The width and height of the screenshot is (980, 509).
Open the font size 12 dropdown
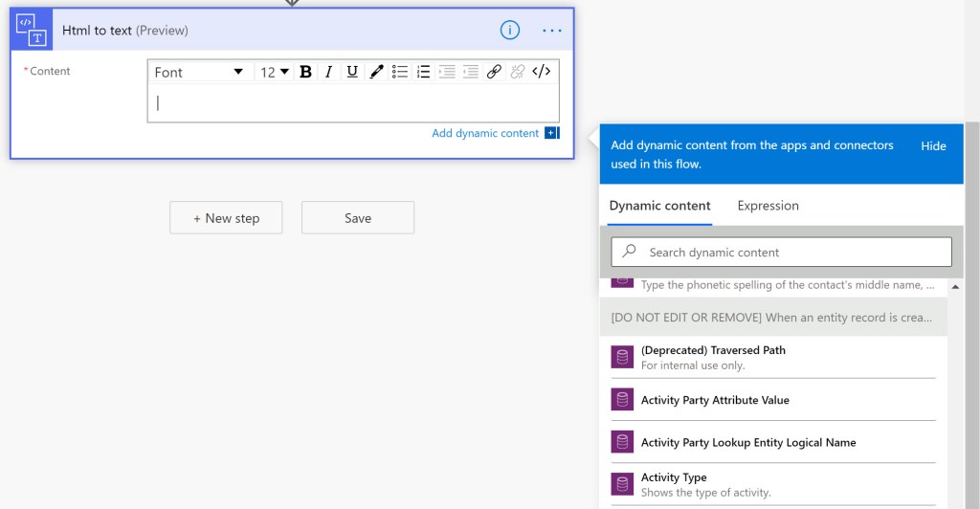tap(275, 73)
